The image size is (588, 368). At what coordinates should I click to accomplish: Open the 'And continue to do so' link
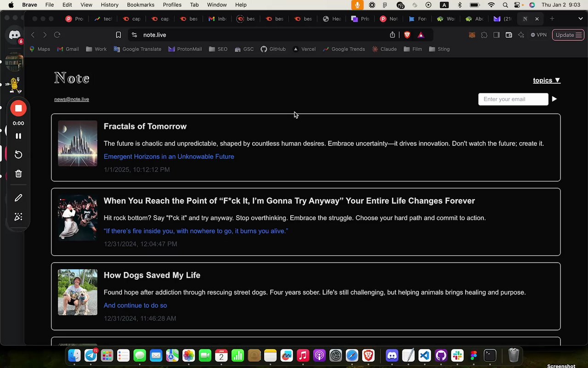coord(136,305)
